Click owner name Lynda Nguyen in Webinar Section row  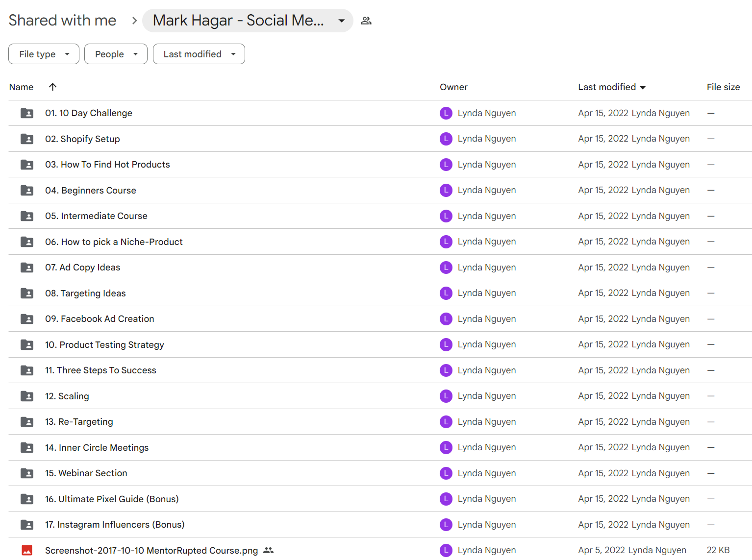[x=487, y=473]
